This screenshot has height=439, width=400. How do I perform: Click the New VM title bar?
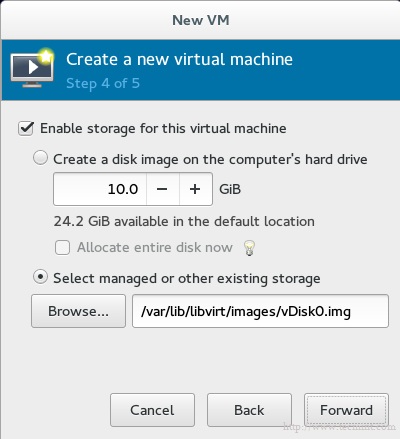[x=201, y=20]
